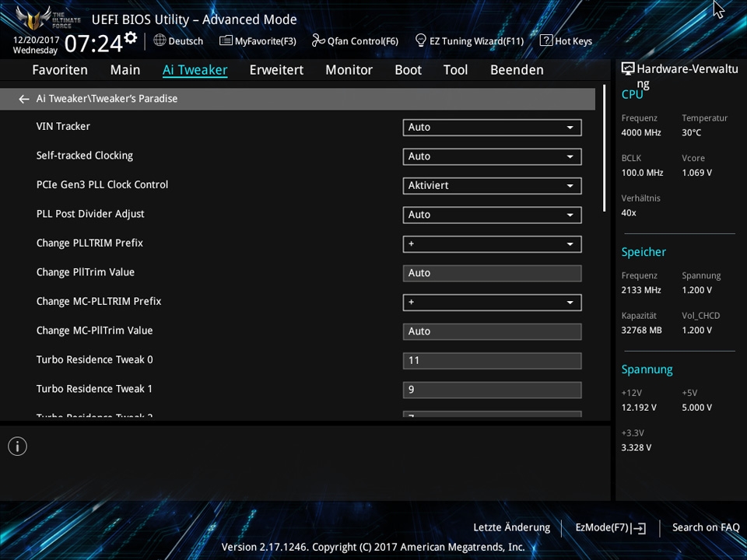
Task: Click the 12/20/2017 date text
Action: point(36,40)
